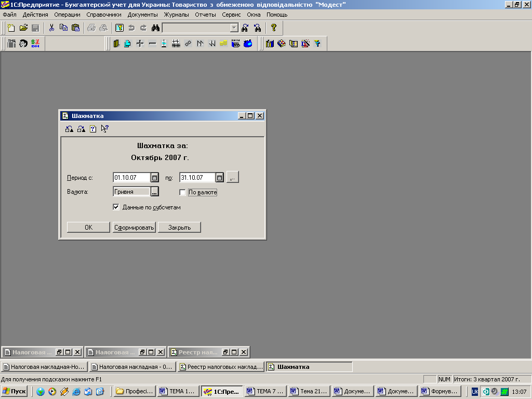Select the Шахматка window tab
This screenshot has width=532, height=399.
point(309,367)
